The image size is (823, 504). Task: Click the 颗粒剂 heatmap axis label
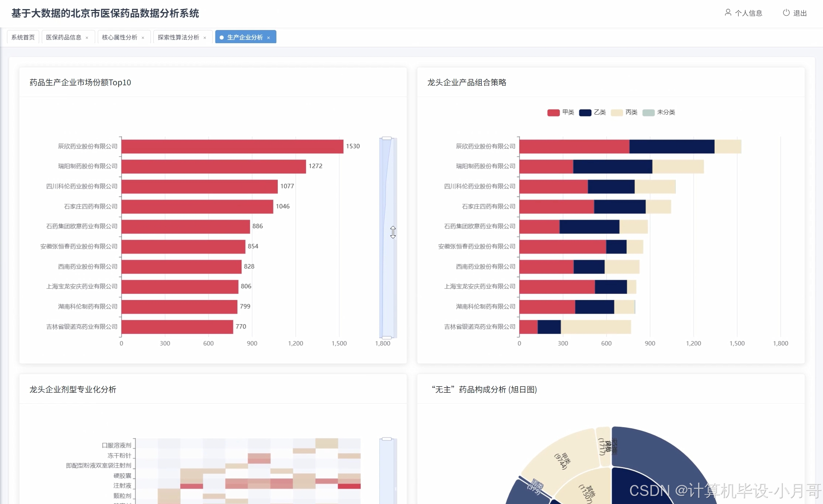(x=122, y=496)
